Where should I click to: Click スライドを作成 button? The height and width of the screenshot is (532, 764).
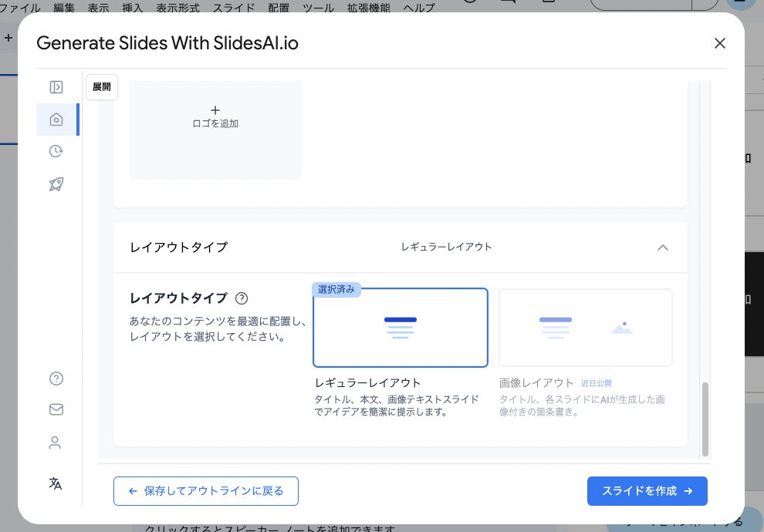tap(647, 491)
